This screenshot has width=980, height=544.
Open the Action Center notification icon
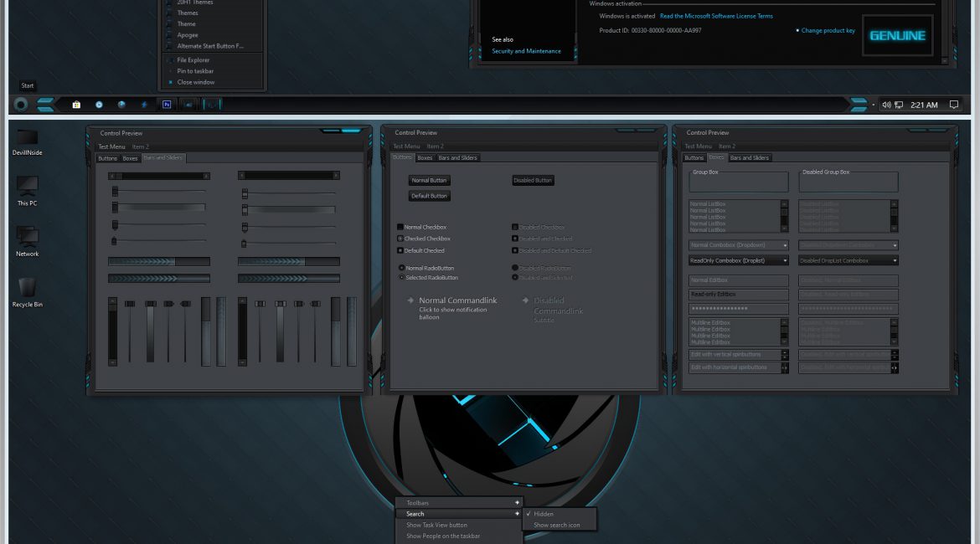point(954,105)
